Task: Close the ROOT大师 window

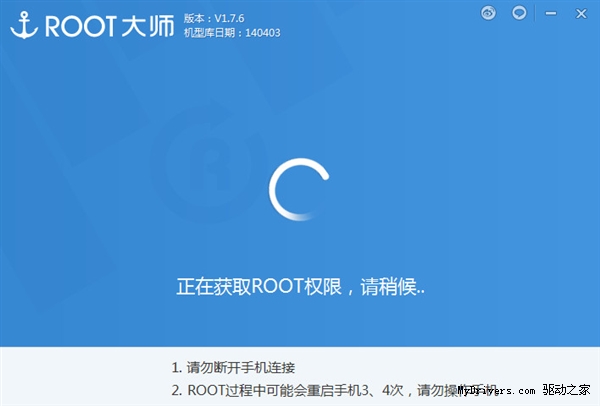Action: [581, 13]
